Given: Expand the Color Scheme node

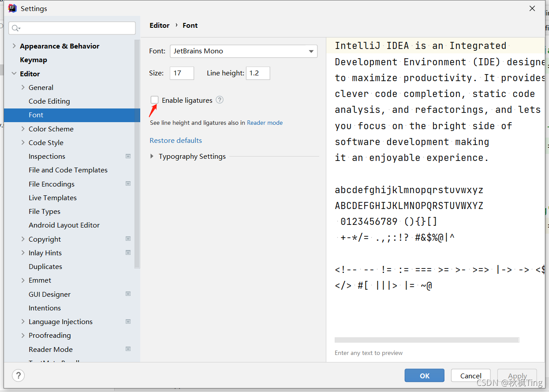Looking at the screenshot, I should (23, 129).
